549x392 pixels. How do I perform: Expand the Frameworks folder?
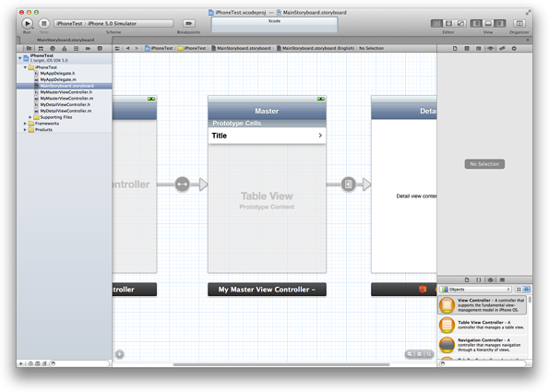pyautogui.click(x=25, y=124)
